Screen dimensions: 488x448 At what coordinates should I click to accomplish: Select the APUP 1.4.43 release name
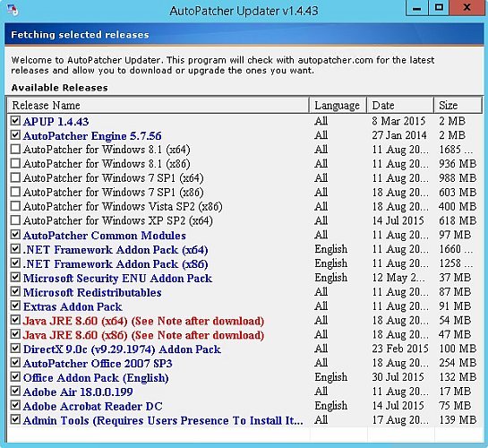coord(56,122)
